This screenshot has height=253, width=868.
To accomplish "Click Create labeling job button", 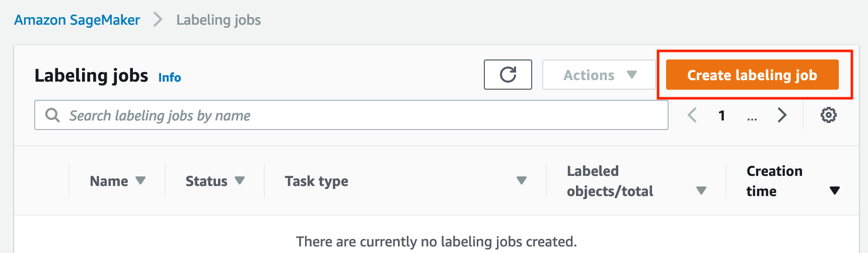I will pyautogui.click(x=752, y=75).
